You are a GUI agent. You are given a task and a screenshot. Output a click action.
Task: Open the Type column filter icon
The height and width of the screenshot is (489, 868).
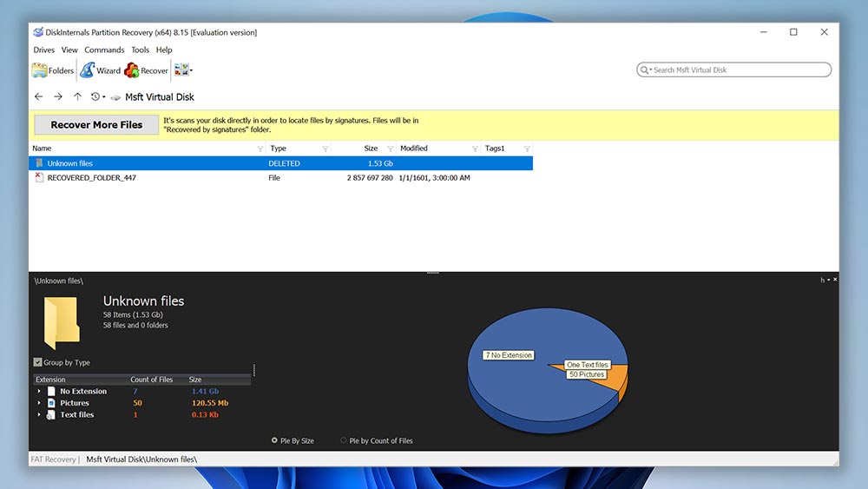click(x=325, y=149)
